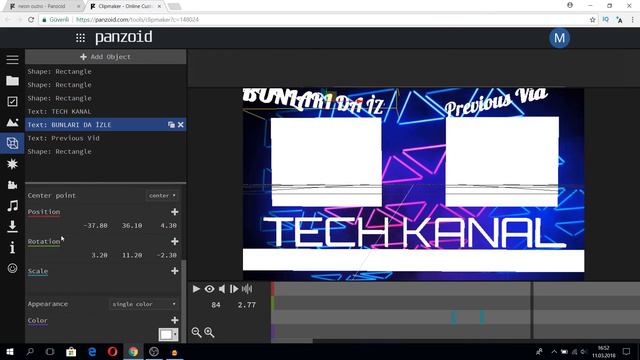The height and width of the screenshot is (360, 640).
Task: Open Microsoft Edge from taskbar
Action: 92,351
